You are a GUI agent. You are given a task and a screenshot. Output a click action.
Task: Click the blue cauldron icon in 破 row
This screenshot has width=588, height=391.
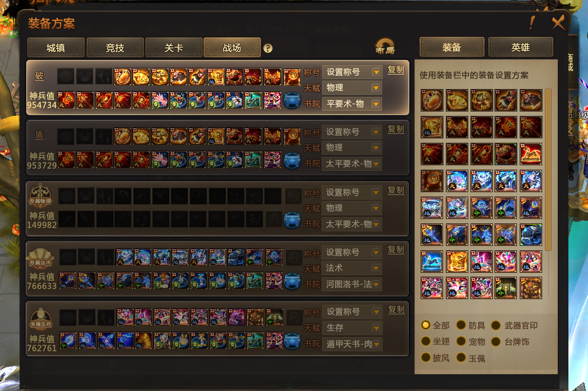pos(292,101)
